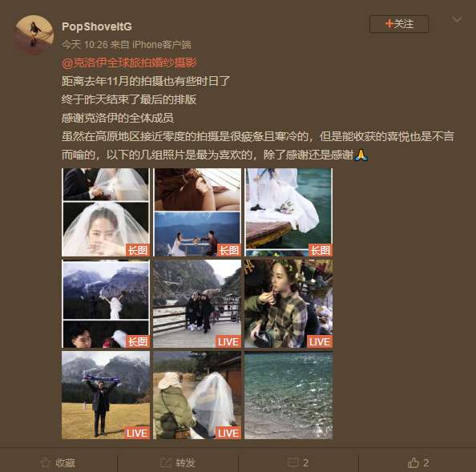476x472 pixels.
Task: Open the clear lake water photo
Action: [288, 395]
